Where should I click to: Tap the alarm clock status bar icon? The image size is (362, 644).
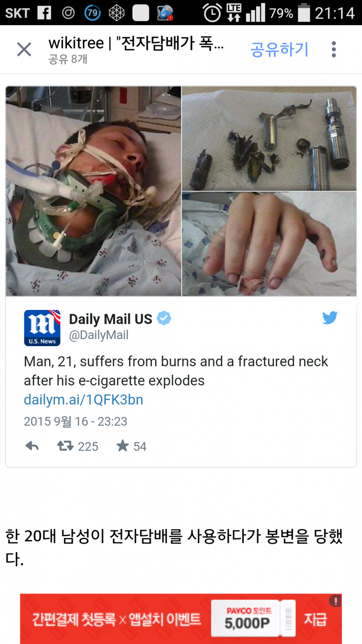[x=212, y=13]
